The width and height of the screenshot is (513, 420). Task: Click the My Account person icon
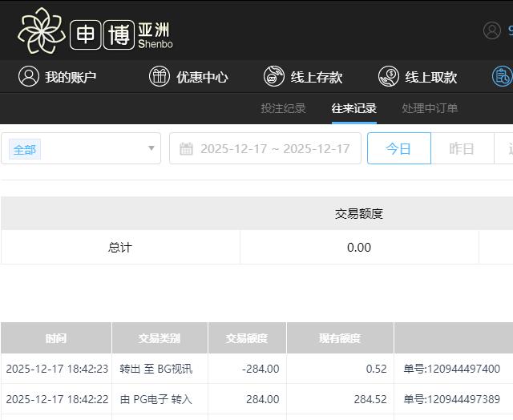tap(29, 77)
